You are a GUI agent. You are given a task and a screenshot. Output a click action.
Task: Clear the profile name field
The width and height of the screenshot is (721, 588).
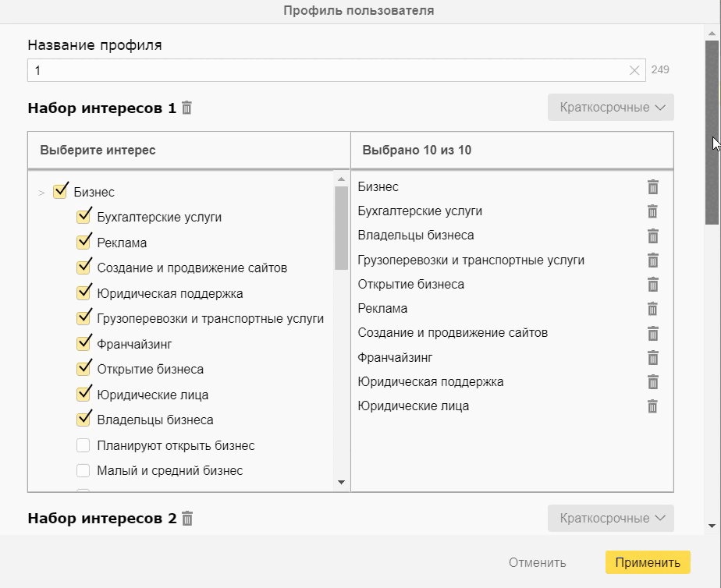[634, 70]
